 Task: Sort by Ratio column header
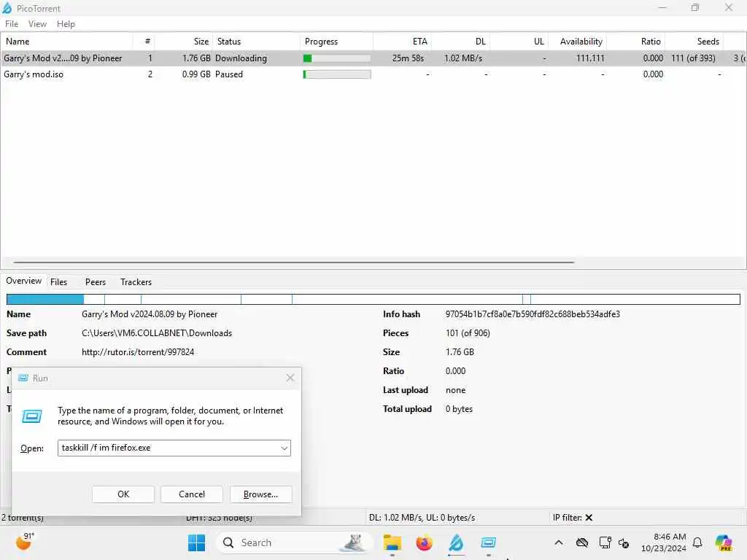[x=635, y=42]
